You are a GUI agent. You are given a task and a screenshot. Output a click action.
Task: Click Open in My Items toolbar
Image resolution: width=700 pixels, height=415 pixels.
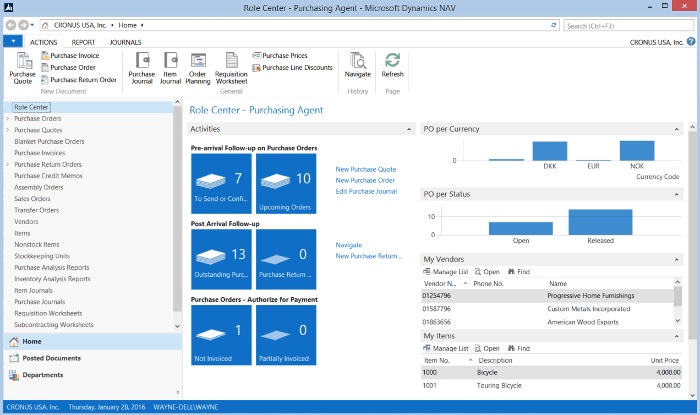(487, 348)
